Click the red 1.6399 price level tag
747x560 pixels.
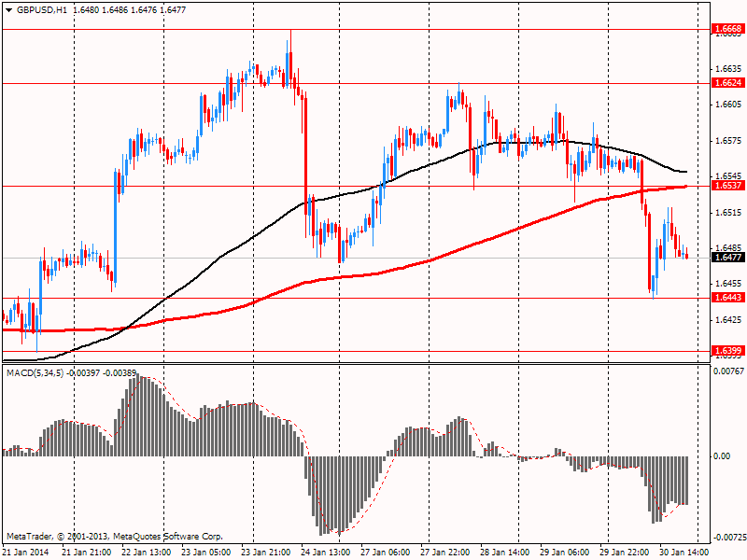pos(728,351)
